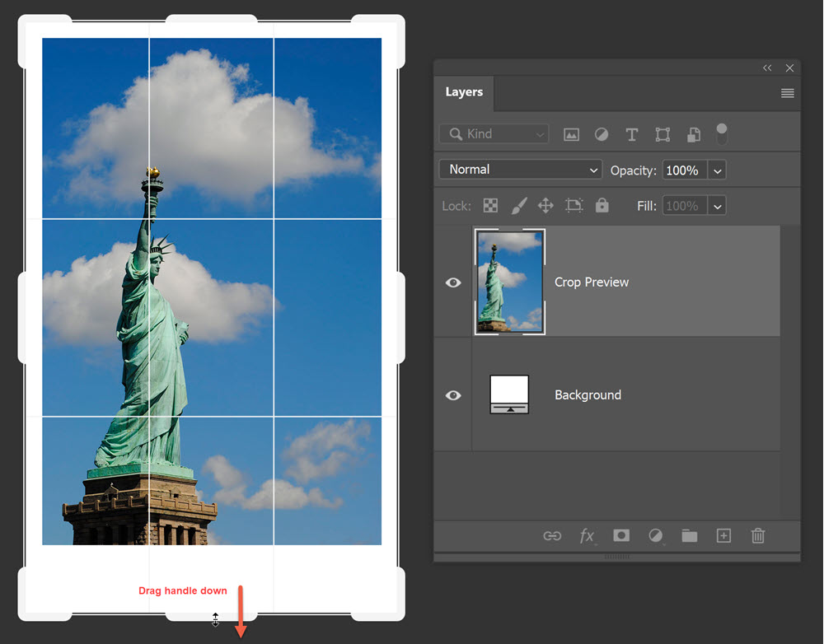824x644 pixels.
Task: Select the Crop Preview layer name
Action: [x=592, y=282]
